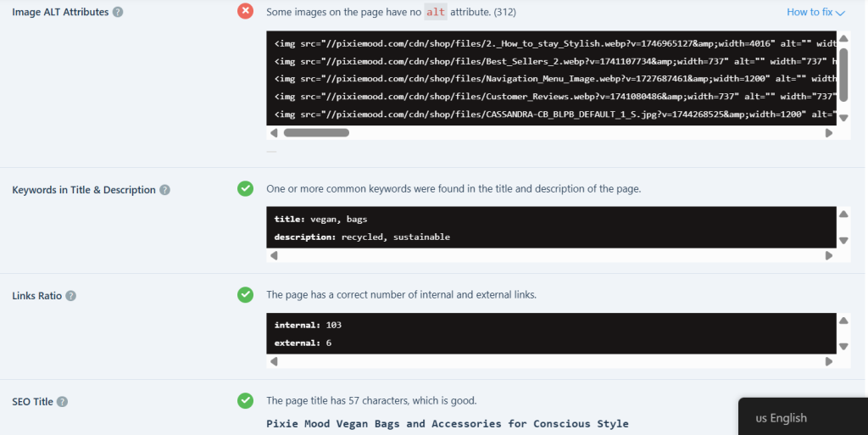
Task: Click green check icon for Links Ratio
Action: coord(245,294)
